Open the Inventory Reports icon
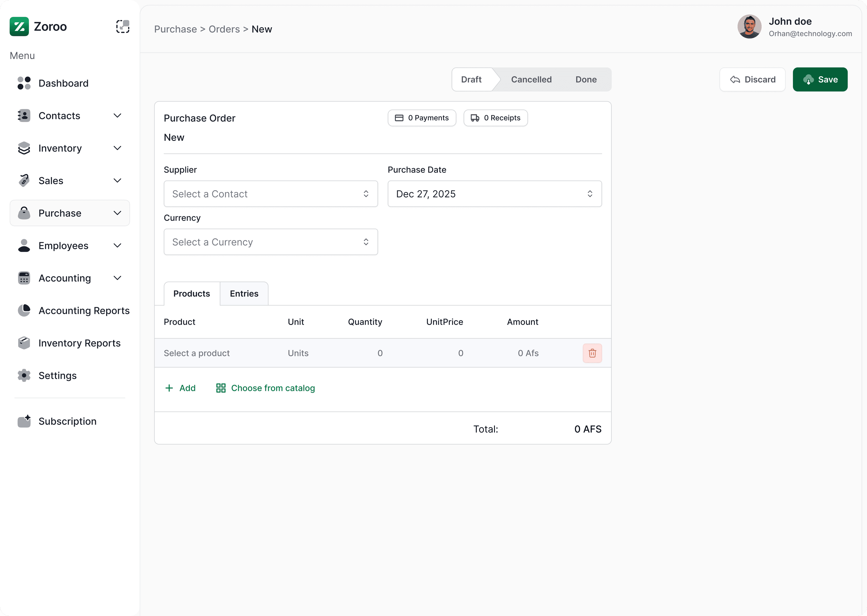Screen dimensions: 867x616 (24, 343)
